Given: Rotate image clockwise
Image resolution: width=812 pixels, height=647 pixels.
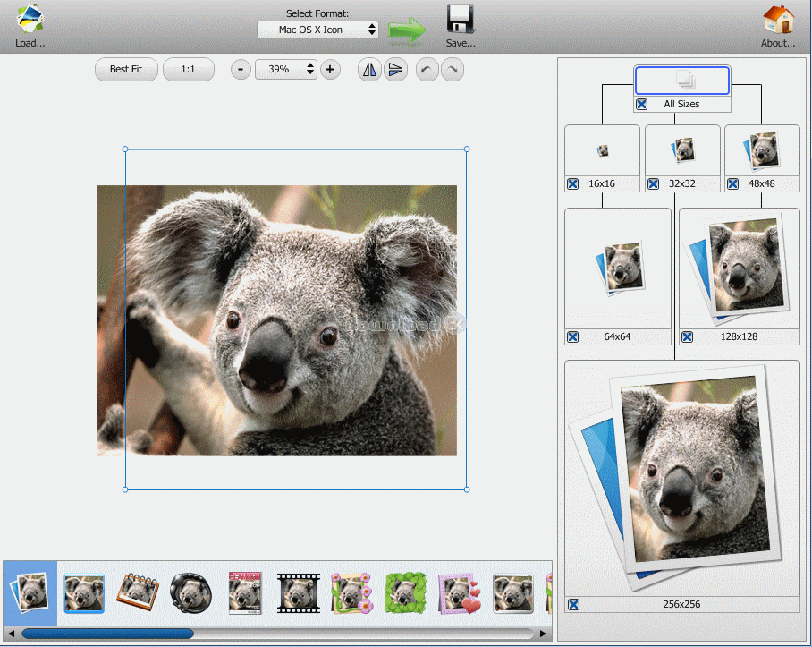Looking at the screenshot, I should pos(453,70).
